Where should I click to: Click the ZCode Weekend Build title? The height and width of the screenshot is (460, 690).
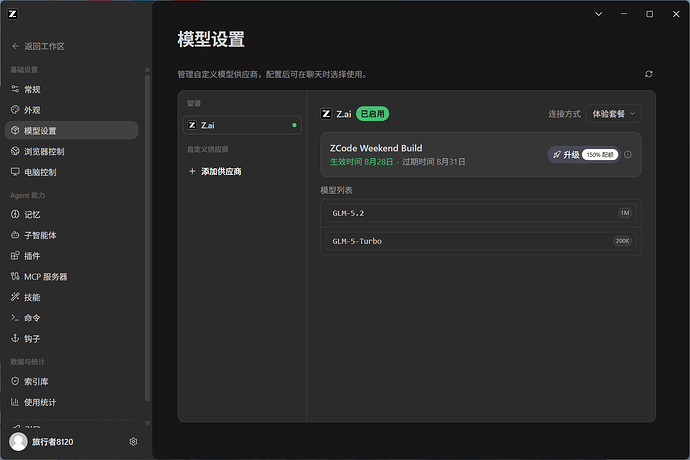[376, 148]
